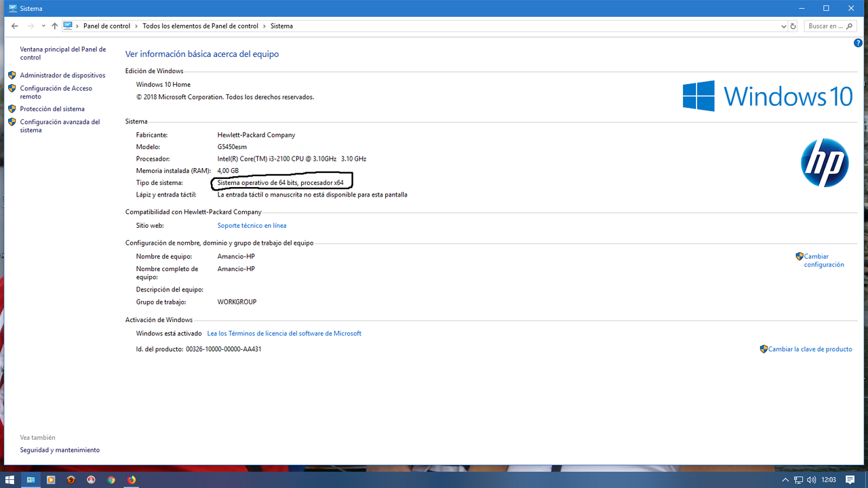
Task: Open Protección del sistema
Action: [52, 108]
